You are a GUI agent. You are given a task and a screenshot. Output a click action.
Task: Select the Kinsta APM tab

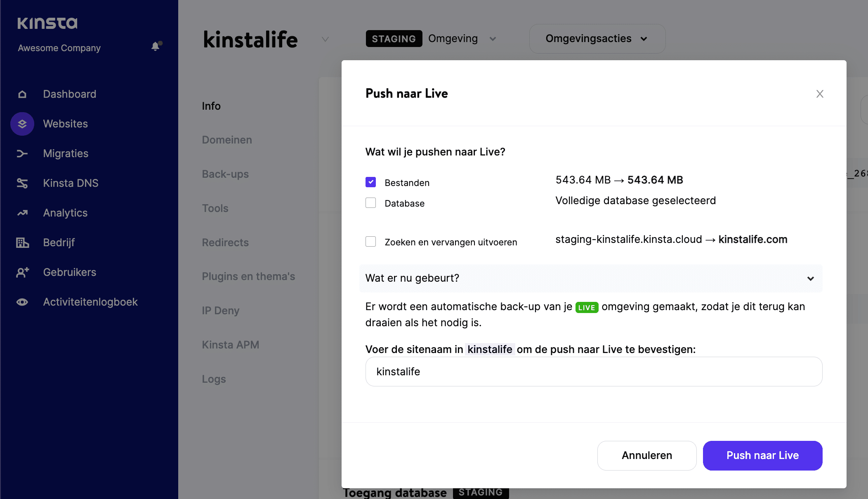click(230, 345)
